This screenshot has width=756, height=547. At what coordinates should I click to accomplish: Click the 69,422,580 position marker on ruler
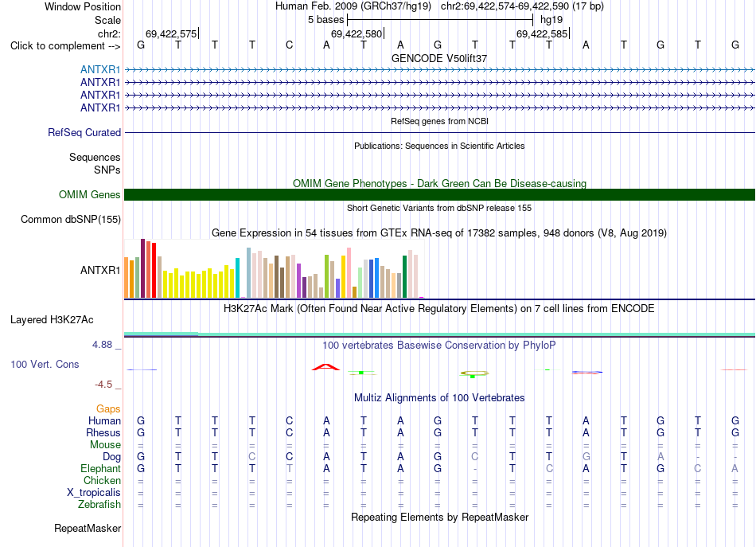pos(357,33)
